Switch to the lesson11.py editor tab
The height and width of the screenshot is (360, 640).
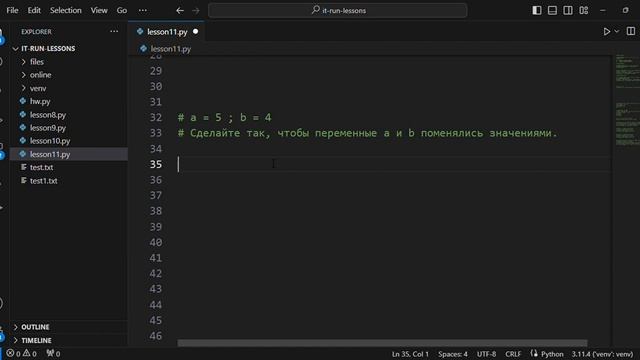pos(167,31)
